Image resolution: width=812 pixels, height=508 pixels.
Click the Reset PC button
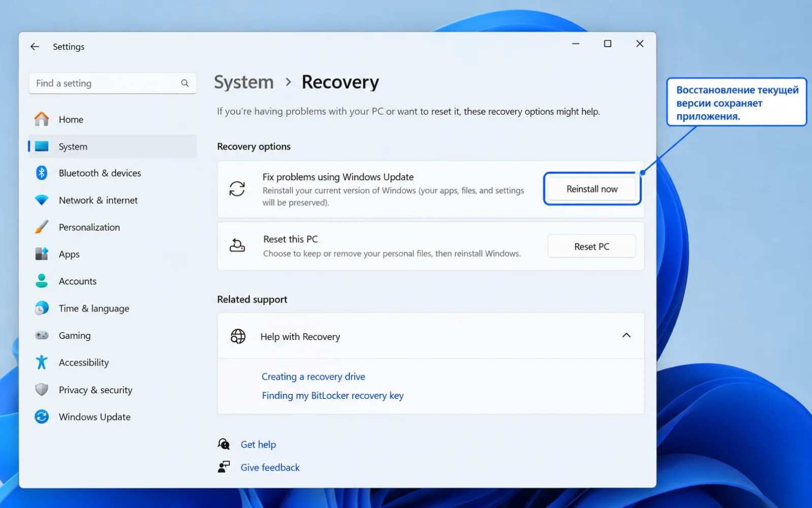(x=592, y=246)
